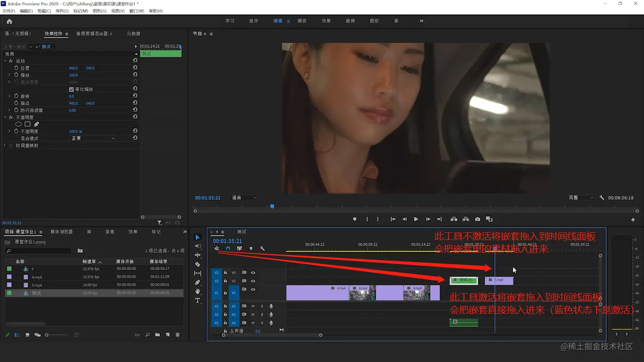Image resolution: width=644 pixels, height=362 pixels.
Task: Hide track V1 with eye icon
Action: (x=253, y=290)
